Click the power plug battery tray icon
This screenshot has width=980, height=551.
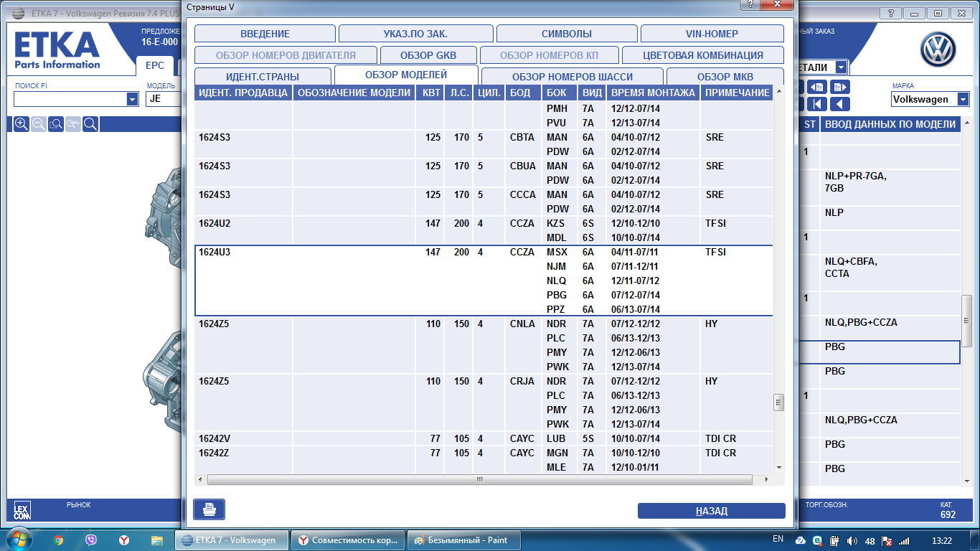coord(834,540)
